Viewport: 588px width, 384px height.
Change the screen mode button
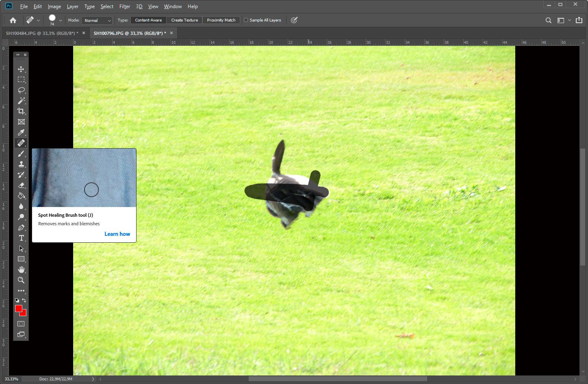[x=21, y=334]
